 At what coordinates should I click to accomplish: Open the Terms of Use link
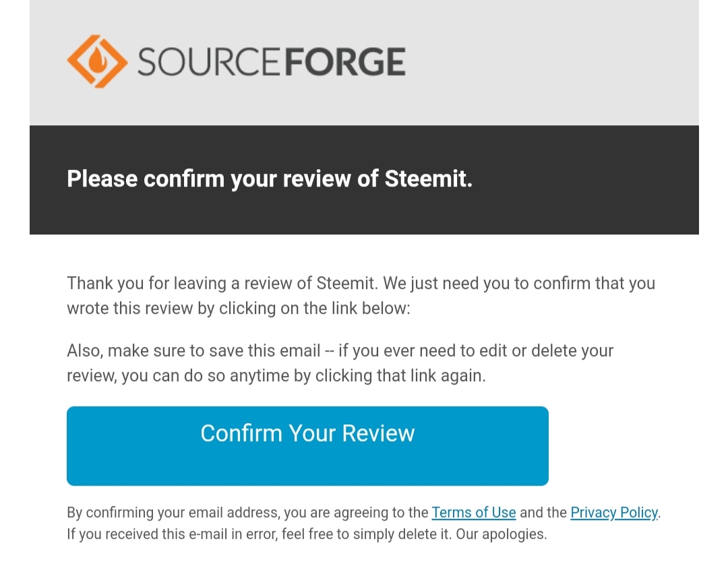tap(473, 513)
